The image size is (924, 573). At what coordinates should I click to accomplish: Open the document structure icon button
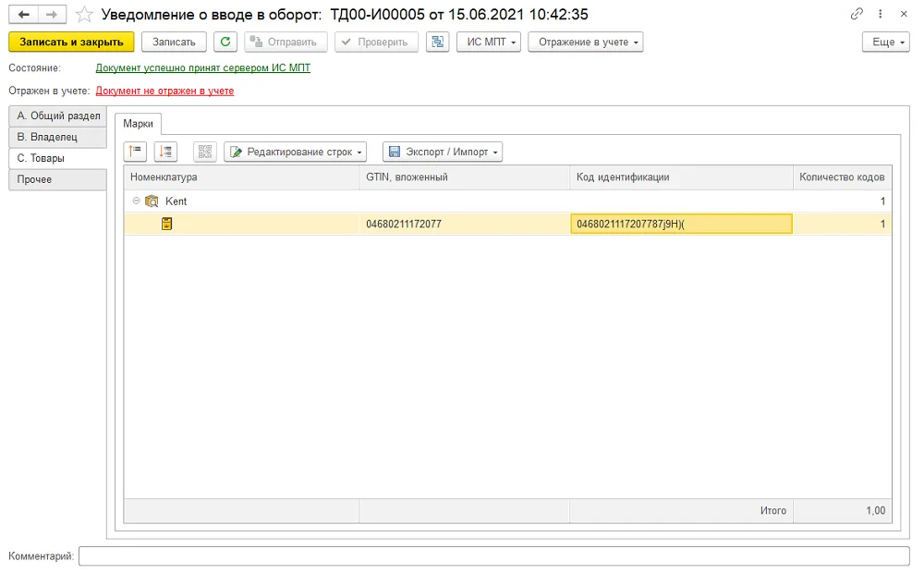[x=437, y=42]
